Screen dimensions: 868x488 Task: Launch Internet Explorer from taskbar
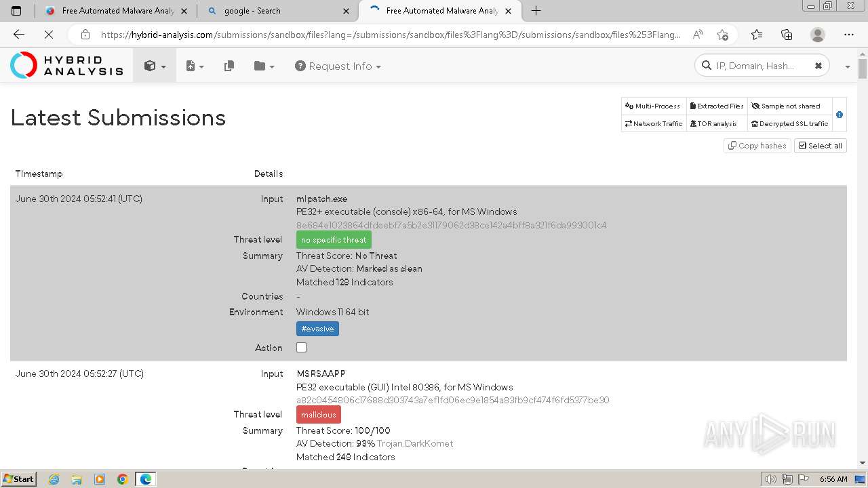[54, 479]
